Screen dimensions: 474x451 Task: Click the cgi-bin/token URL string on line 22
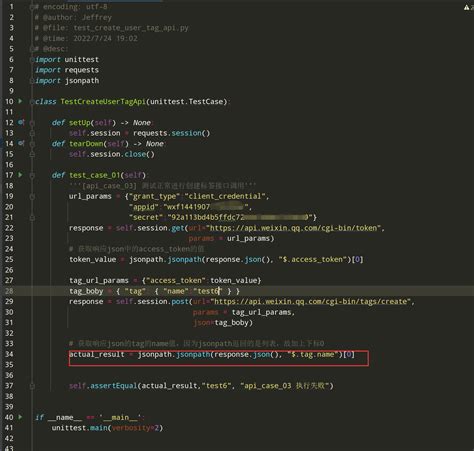(293, 228)
